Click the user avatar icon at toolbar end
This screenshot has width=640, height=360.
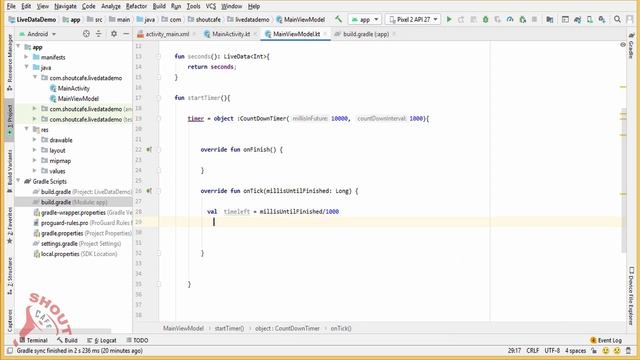coord(629,19)
